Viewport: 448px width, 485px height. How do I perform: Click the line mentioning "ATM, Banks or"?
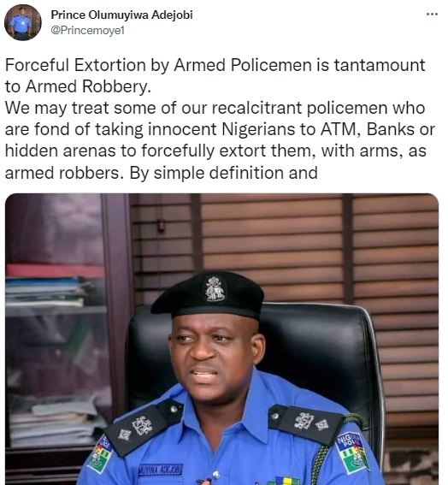click(220, 129)
